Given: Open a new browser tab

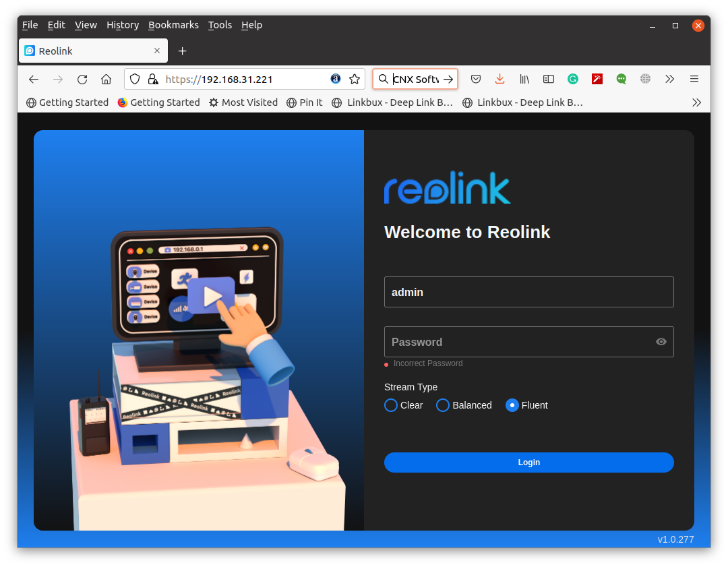Looking at the screenshot, I should coord(183,51).
